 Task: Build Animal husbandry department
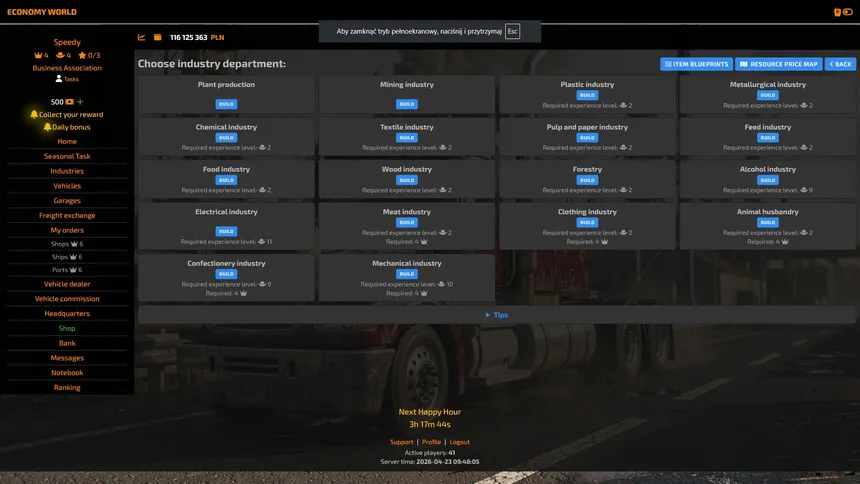tap(767, 222)
